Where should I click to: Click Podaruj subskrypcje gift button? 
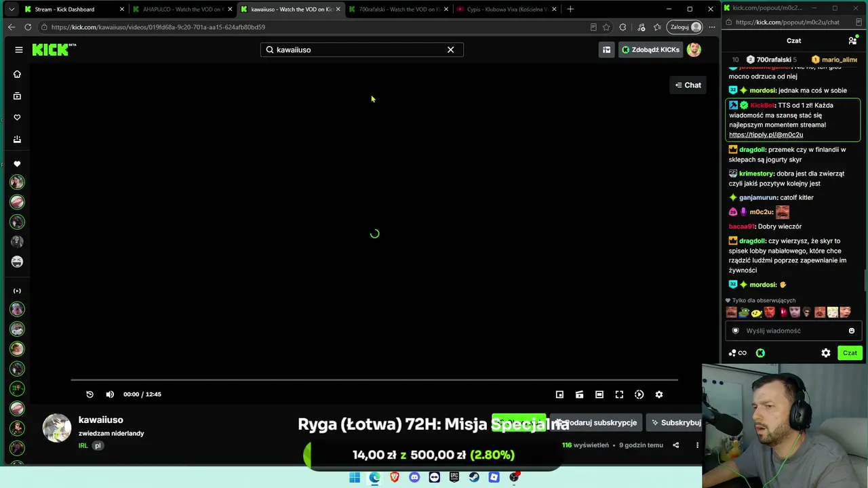[x=595, y=423]
